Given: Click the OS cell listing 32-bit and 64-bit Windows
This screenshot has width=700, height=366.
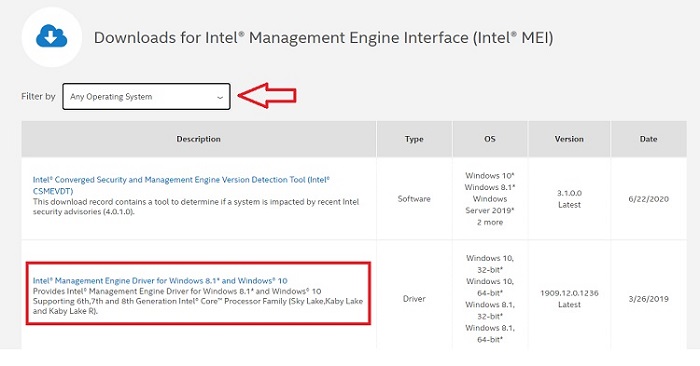Looking at the screenshot, I should pos(490,299).
